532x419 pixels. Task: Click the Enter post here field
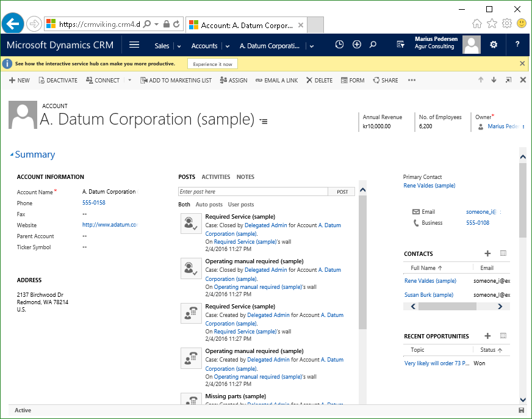coord(253,192)
